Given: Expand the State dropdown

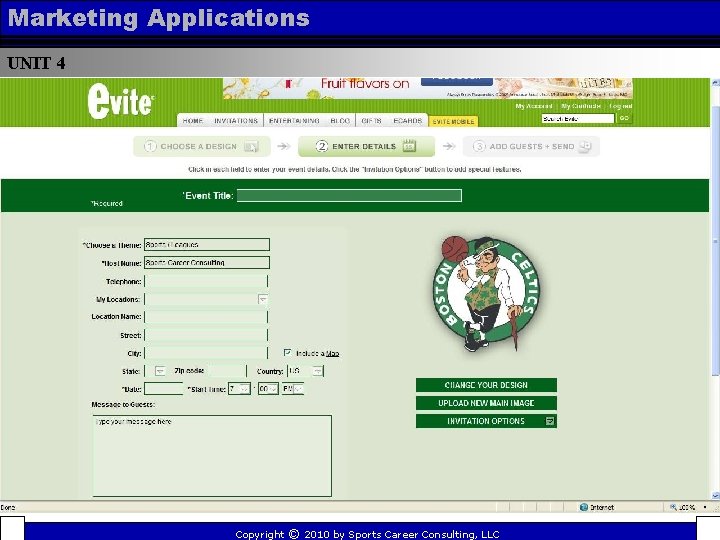Looking at the screenshot, I should coord(160,371).
